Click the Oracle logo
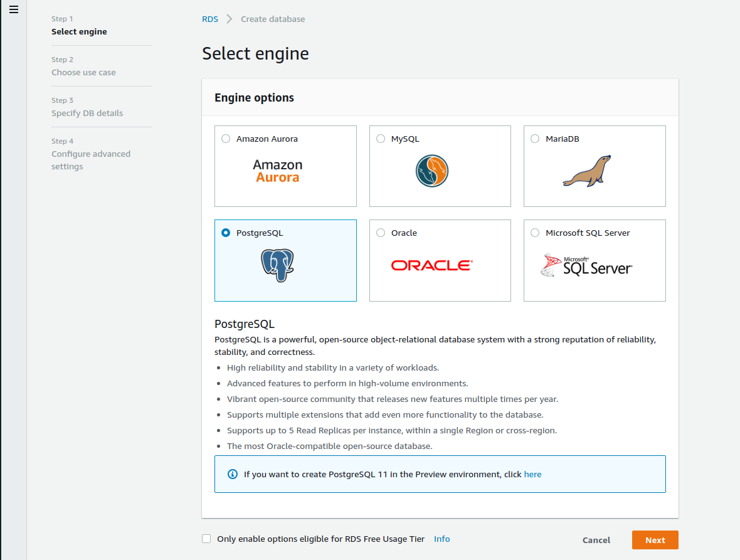The height and width of the screenshot is (560, 740). click(432, 265)
